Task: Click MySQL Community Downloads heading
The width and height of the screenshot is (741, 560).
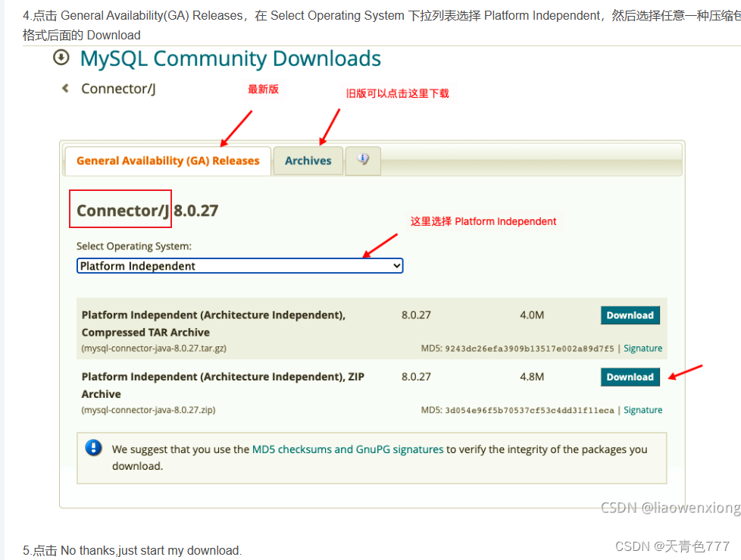Action: pyautogui.click(x=230, y=58)
